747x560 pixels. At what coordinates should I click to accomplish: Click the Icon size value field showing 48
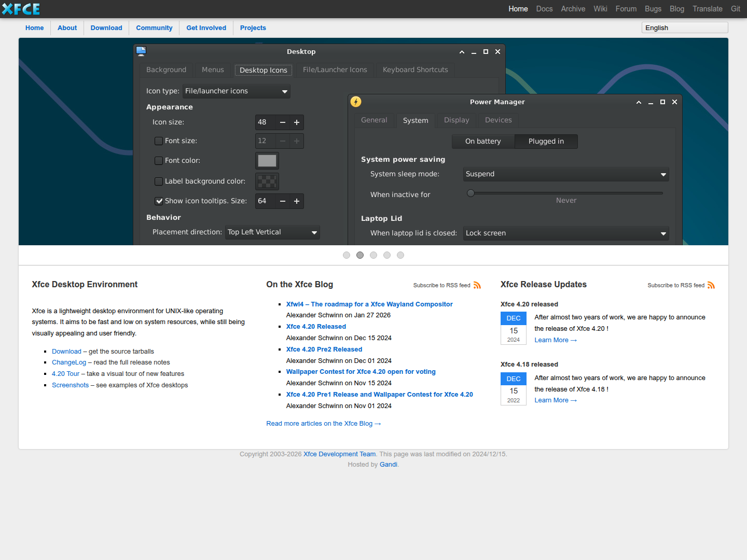click(x=266, y=122)
